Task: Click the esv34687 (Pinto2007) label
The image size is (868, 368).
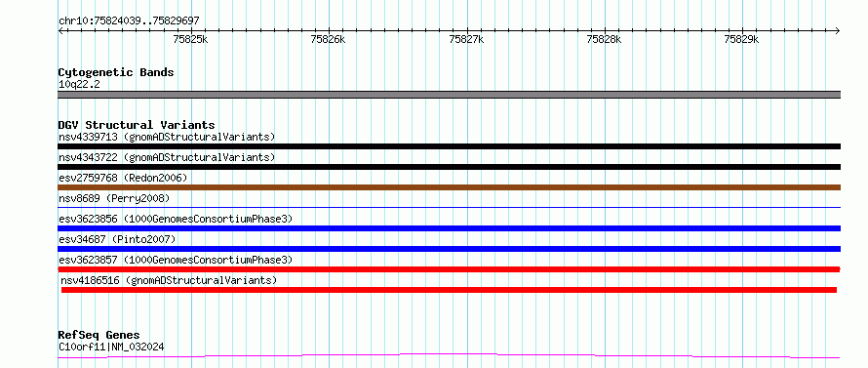Action: pos(117,239)
